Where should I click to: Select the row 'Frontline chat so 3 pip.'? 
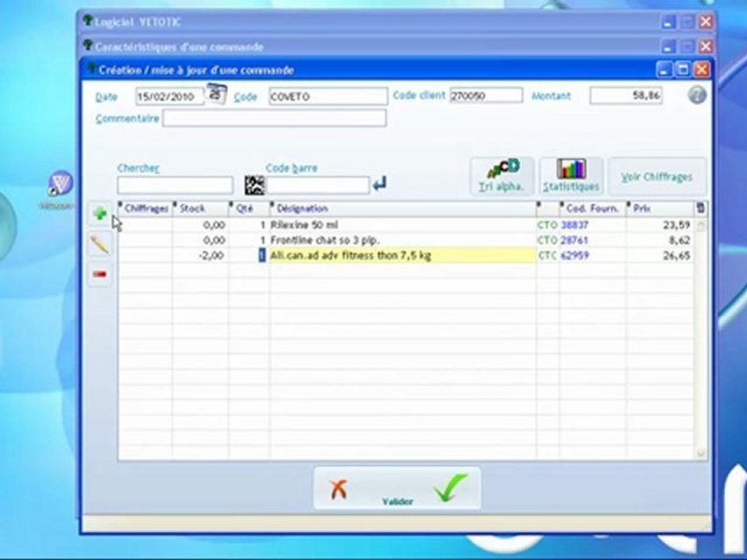[405, 240]
